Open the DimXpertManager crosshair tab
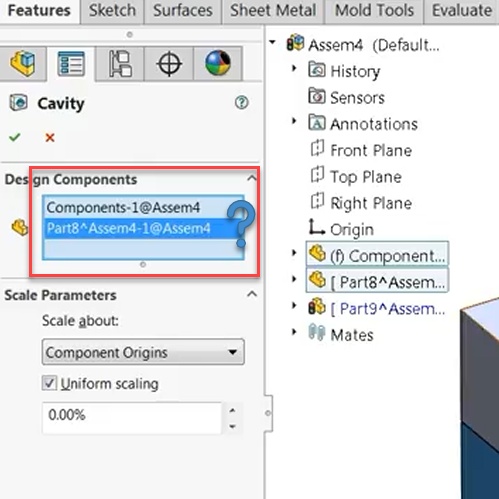 [x=169, y=63]
